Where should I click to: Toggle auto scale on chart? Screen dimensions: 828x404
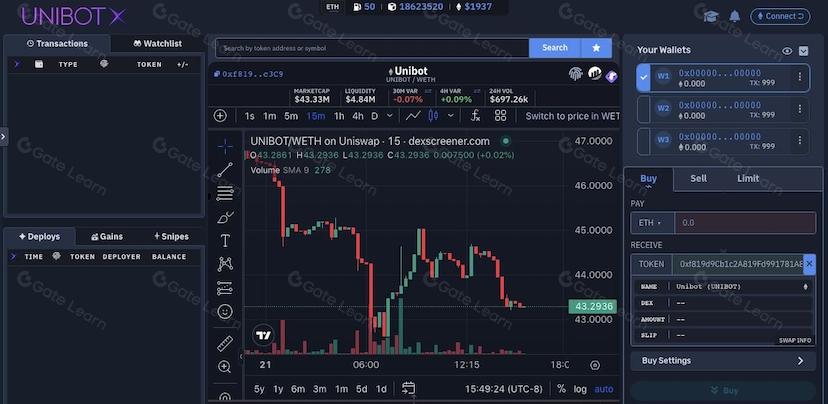pos(604,389)
